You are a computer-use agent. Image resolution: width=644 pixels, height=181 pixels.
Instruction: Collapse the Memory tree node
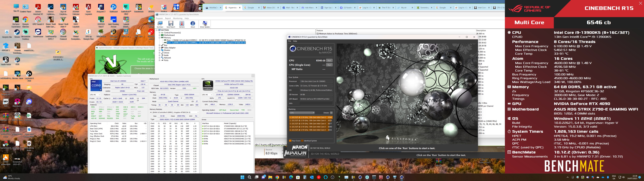pyautogui.click(x=159, y=38)
